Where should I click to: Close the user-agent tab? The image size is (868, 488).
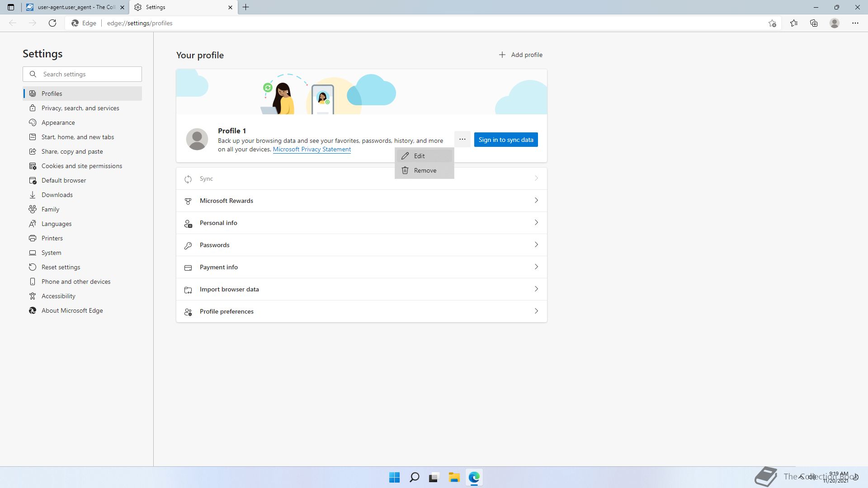pyautogui.click(x=122, y=7)
